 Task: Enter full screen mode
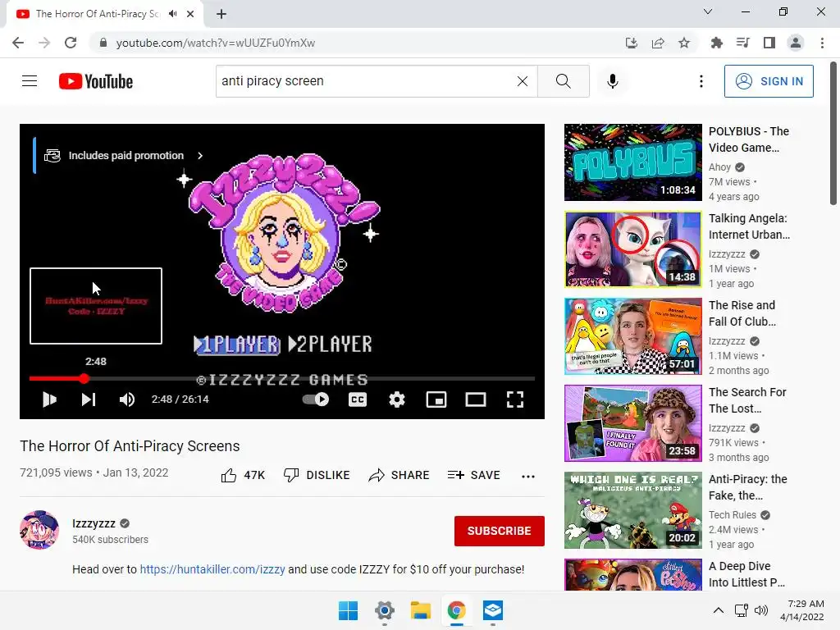[515, 399]
